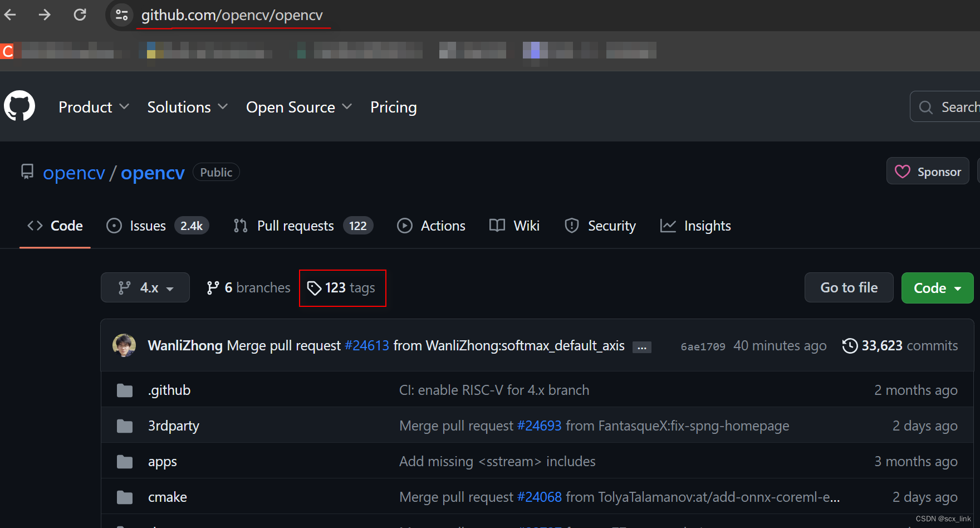Open pull request #24613 link

[x=367, y=345]
